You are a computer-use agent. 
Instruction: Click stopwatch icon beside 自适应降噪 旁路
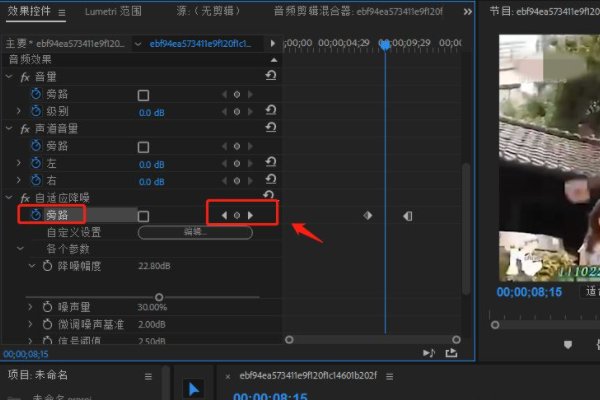(x=37, y=214)
